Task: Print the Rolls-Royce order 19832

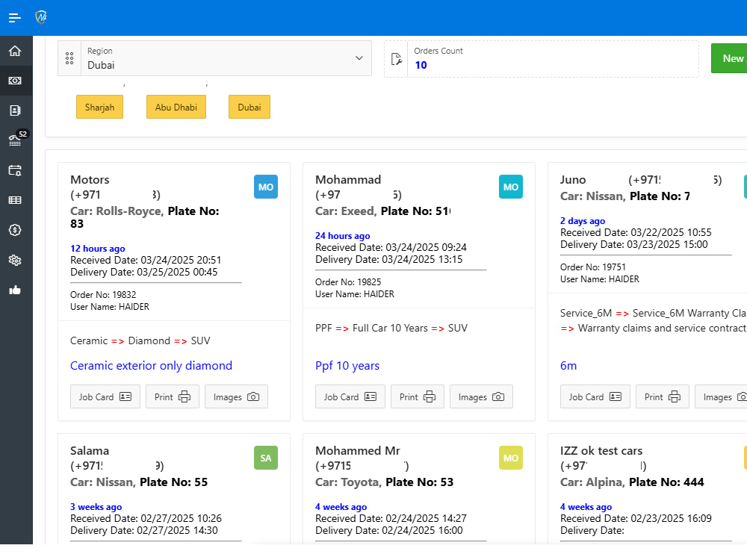Action: [173, 396]
